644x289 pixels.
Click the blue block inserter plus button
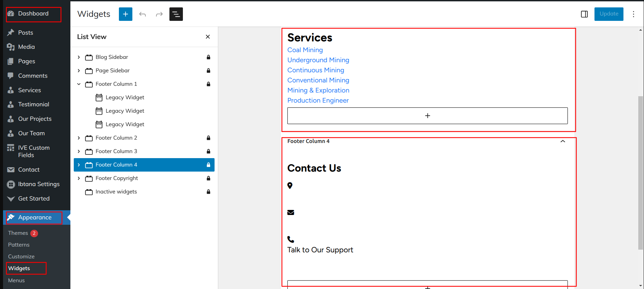pyautogui.click(x=125, y=14)
